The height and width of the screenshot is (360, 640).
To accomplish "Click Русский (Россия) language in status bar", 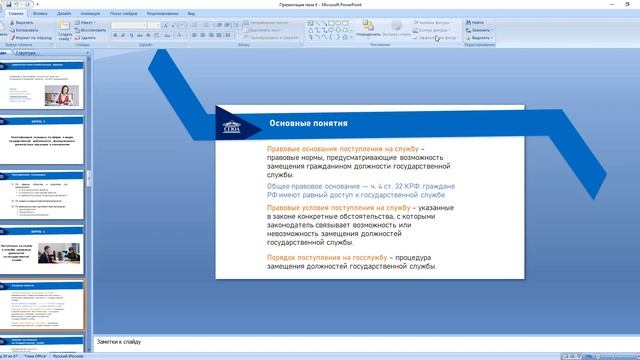I will 68,356.
